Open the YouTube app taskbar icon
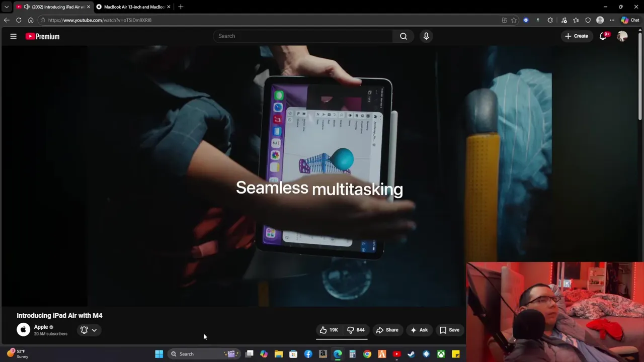The image size is (644, 362). (396, 354)
